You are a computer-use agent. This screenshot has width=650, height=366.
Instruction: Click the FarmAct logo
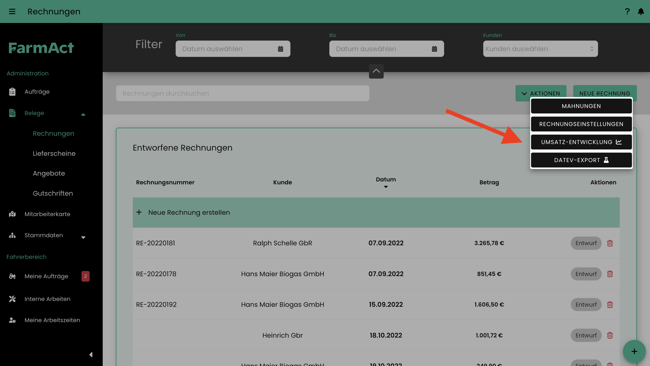[x=41, y=48]
